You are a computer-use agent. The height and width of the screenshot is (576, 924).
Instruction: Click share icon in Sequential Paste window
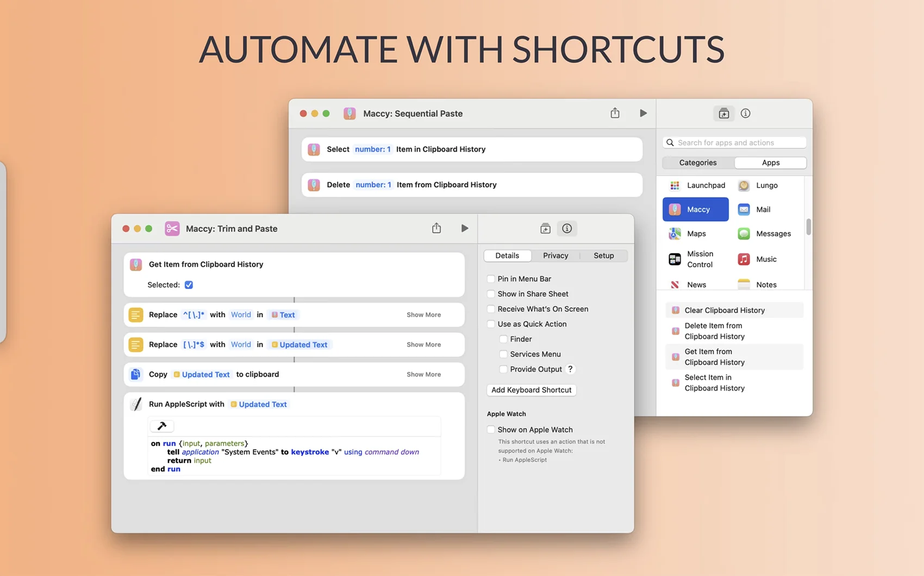(x=615, y=113)
